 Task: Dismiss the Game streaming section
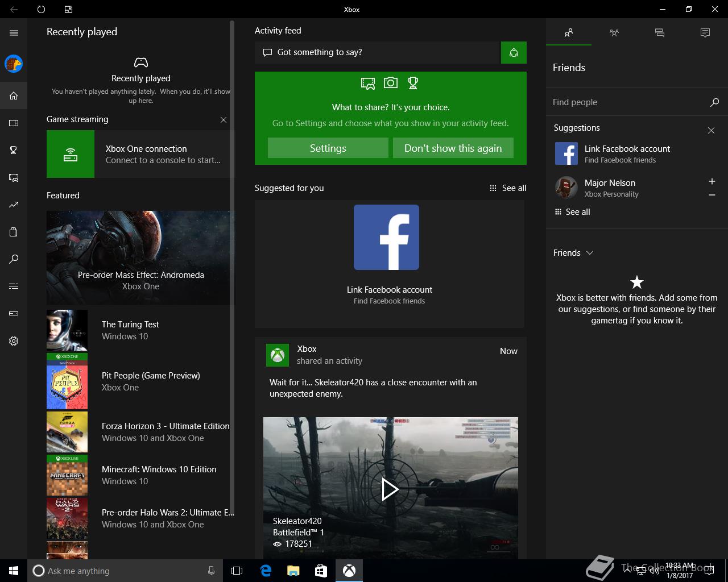(x=224, y=120)
